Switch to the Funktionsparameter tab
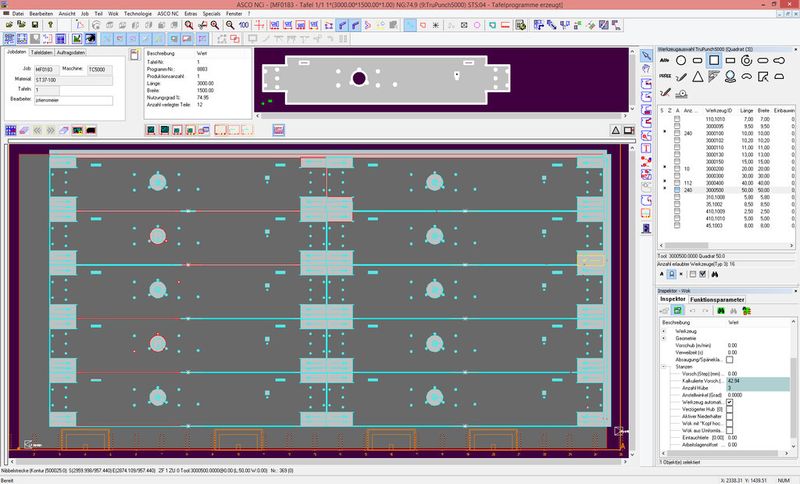Screen dimensions: 800x484 point(717,299)
